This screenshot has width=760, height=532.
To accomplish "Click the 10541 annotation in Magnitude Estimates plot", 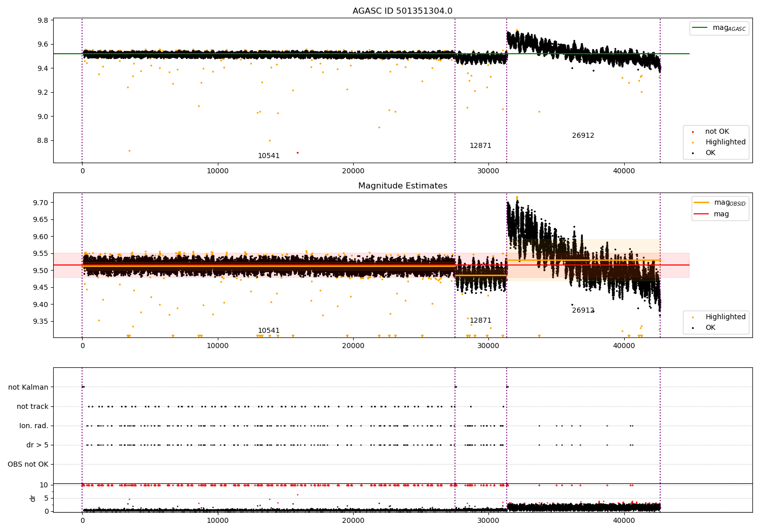I will coord(269,331).
